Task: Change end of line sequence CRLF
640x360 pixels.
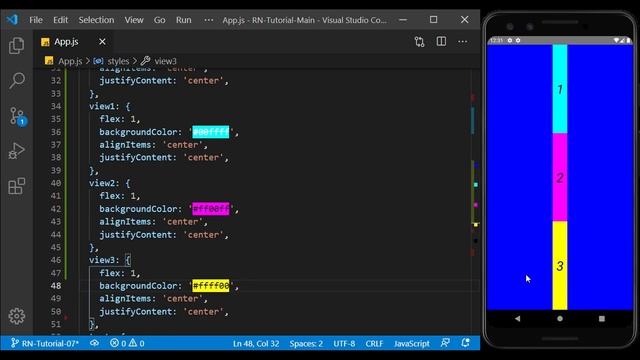Action: click(x=374, y=343)
